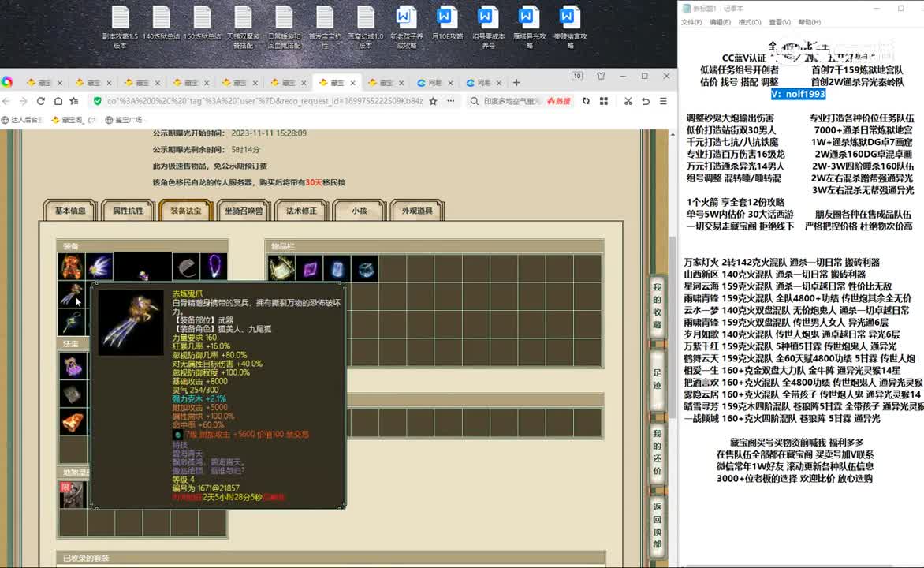The width and height of the screenshot is (924, 568).
Task: Reload the page with the refresh icon
Action: pos(41,102)
